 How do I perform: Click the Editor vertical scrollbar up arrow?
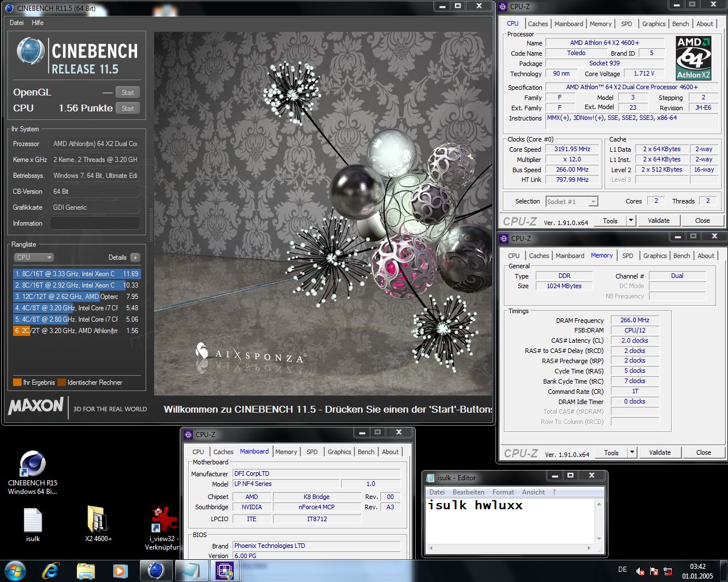pos(599,504)
